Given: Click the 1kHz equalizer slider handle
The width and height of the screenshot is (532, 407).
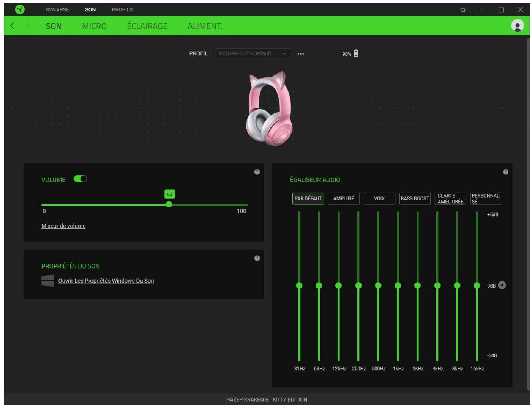Looking at the screenshot, I should tap(398, 285).
